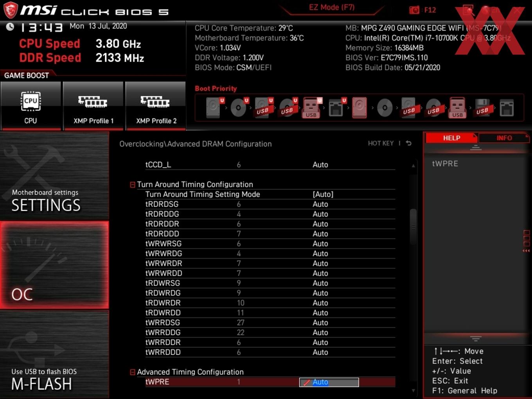The width and height of the screenshot is (532, 399).
Task: Open Motherboard SETTINGS section
Action: pyautogui.click(x=54, y=176)
